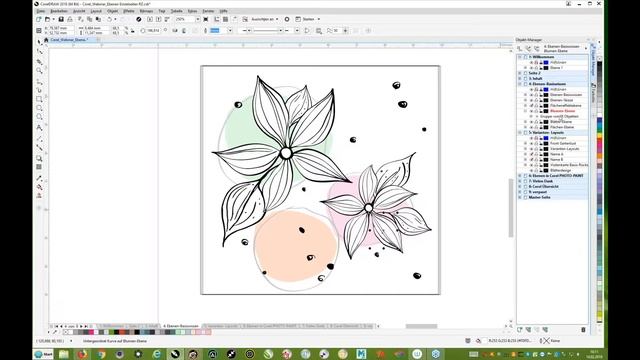The image size is (640, 360).
Task: Collapse the 1: Willkommen page node
Action: coord(520,57)
